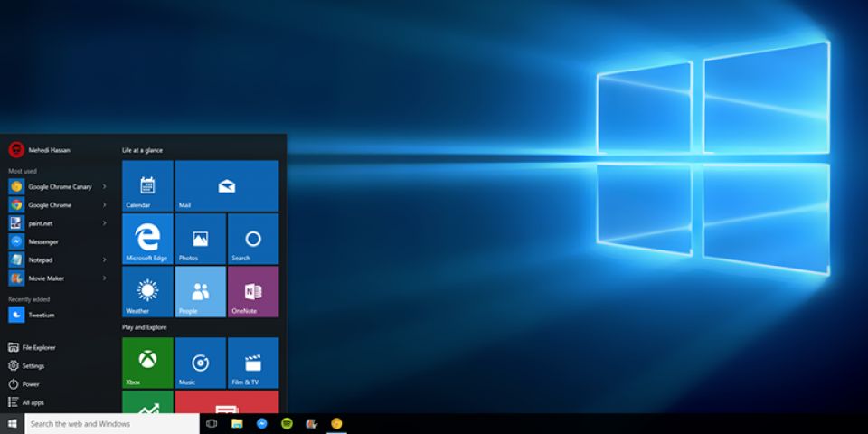
Task: Click the Windows Start button
Action: point(12,423)
